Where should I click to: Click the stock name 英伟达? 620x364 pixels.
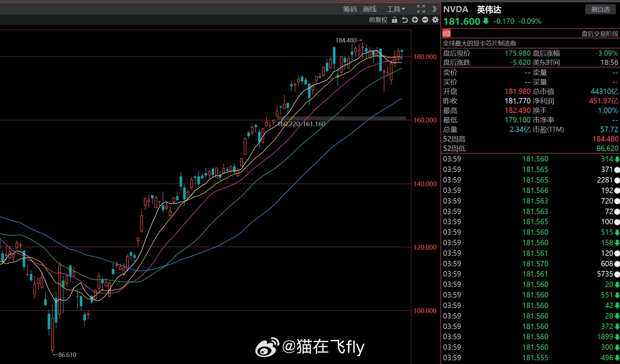(x=489, y=9)
